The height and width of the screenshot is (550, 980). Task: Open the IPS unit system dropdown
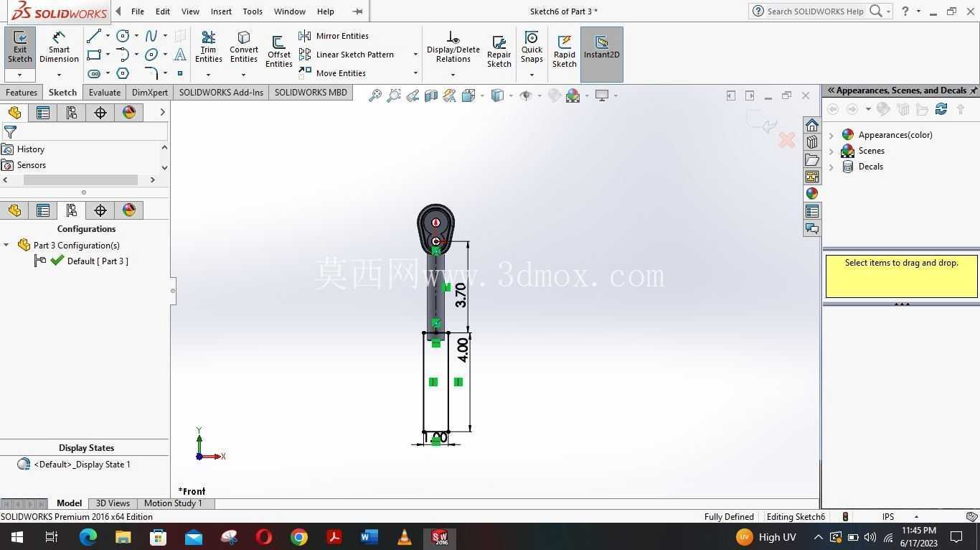coord(916,517)
